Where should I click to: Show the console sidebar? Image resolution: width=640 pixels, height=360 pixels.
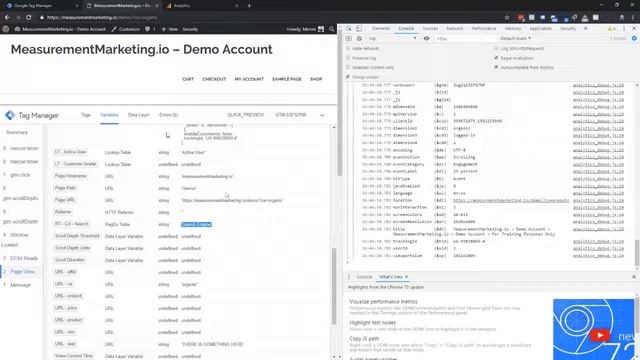[x=349, y=38]
